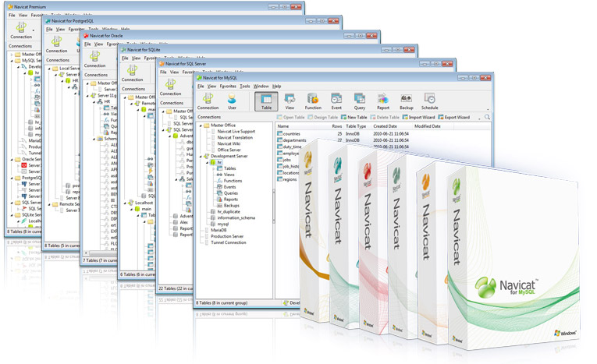Click the Query toolbar icon
597x364 pixels.
[x=360, y=101]
